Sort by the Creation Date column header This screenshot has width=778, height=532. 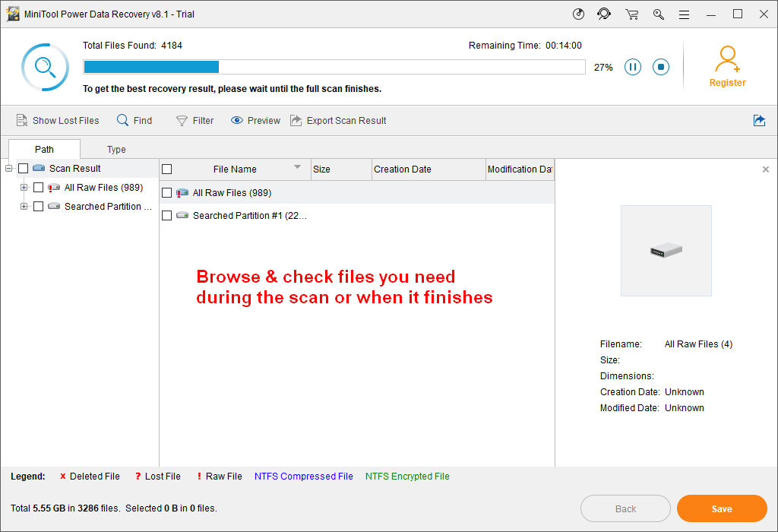click(x=429, y=169)
